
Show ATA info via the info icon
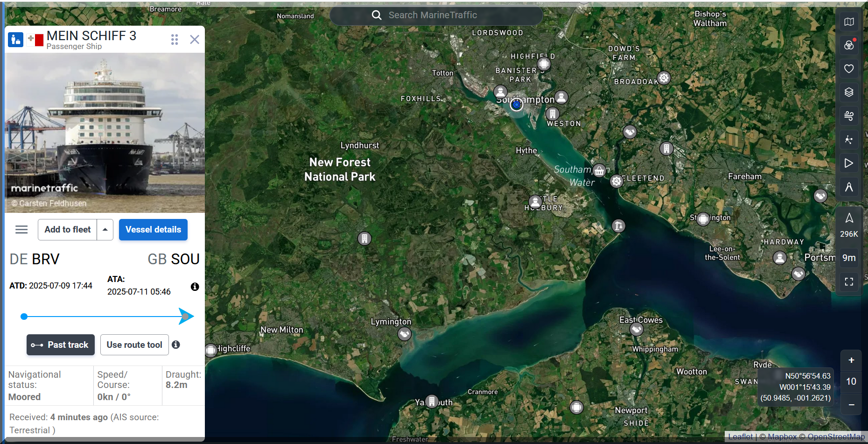(195, 287)
